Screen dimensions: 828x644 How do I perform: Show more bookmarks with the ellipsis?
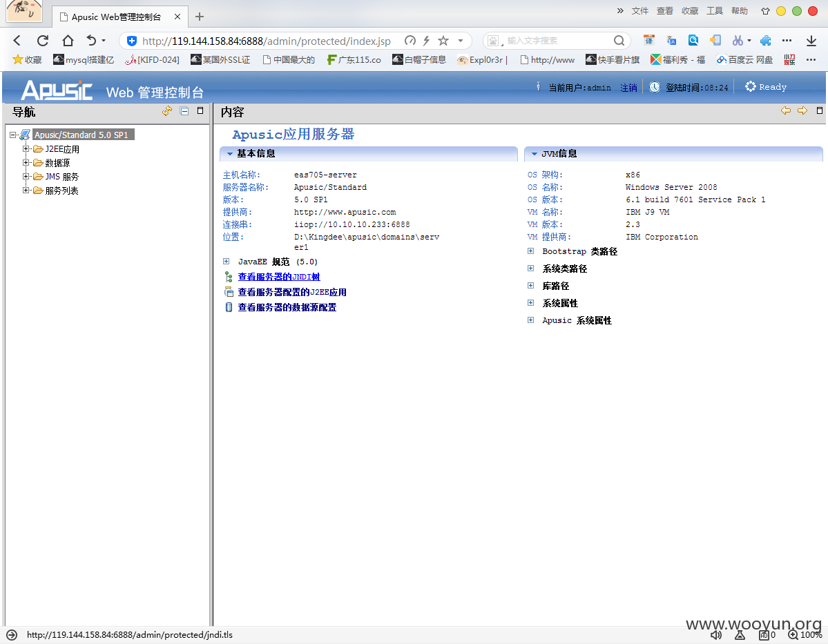click(811, 59)
